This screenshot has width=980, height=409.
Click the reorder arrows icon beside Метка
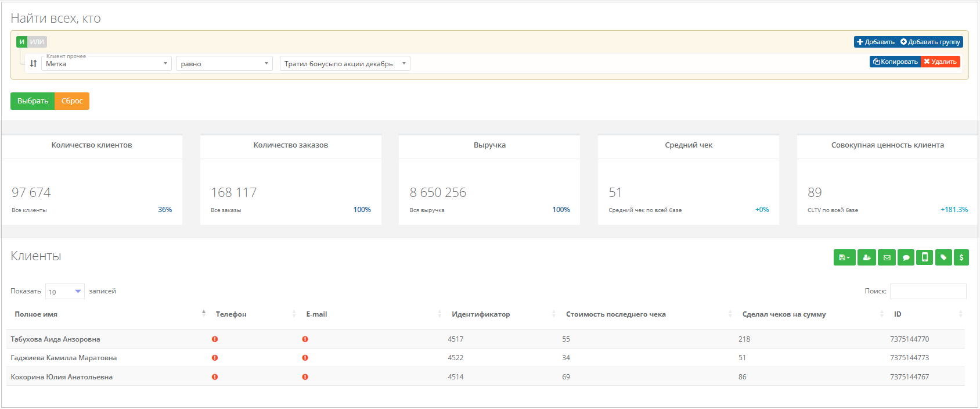[34, 63]
